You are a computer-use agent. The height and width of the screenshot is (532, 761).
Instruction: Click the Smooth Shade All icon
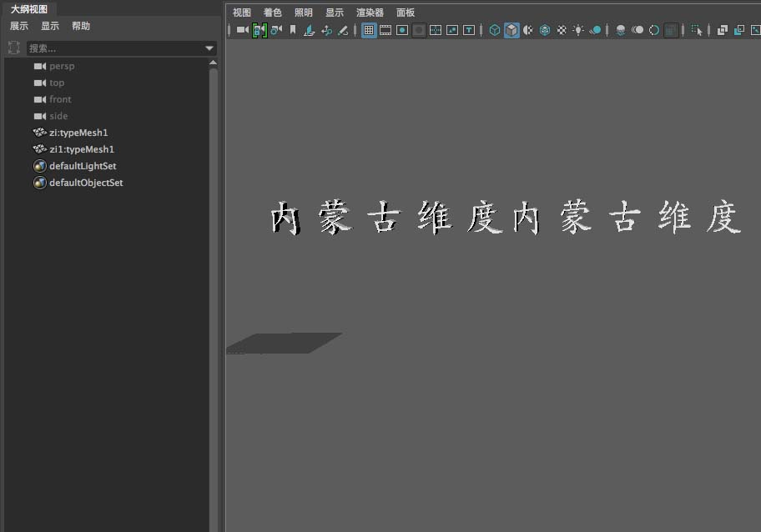[x=512, y=30]
